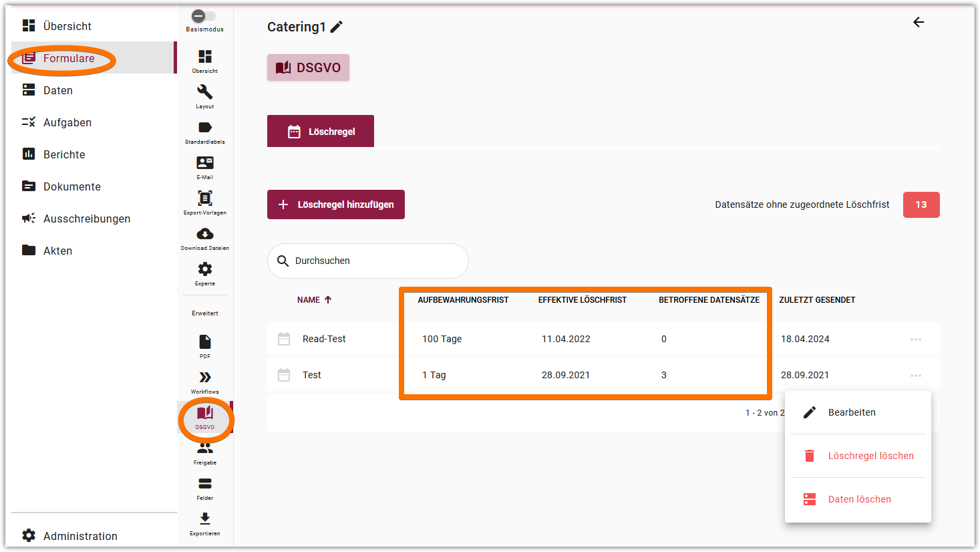Image resolution: width=980 pixels, height=552 pixels.
Task: Choose Löschregel löschen in context menu
Action: click(858, 456)
